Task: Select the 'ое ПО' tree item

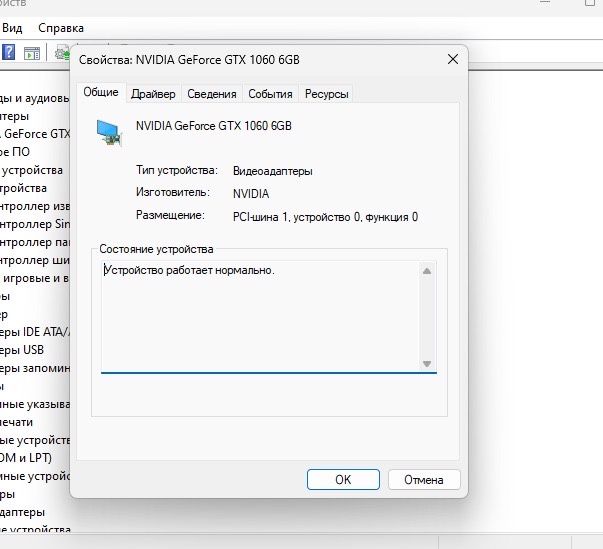Action: [x=15, y=152]
